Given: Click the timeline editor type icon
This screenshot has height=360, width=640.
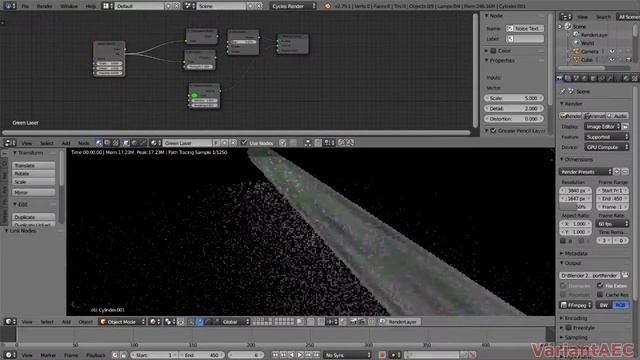Looking at the screenshot, I should click(9, 355).
